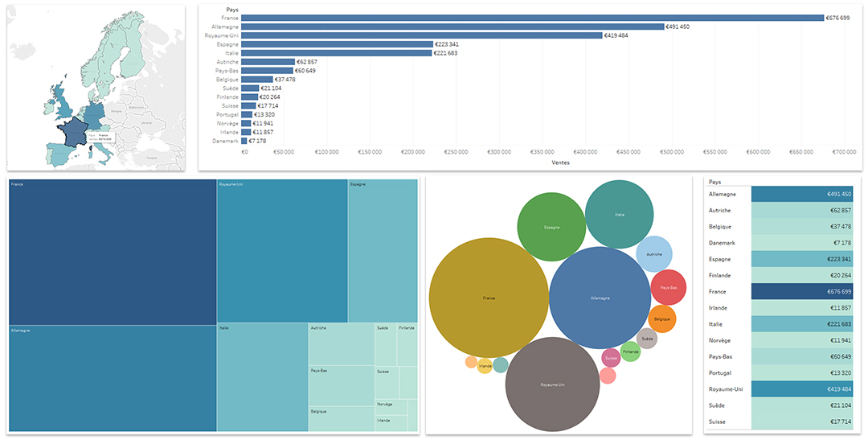Click the green Finlande bubble
868x444 pixels.
point(631,351)
